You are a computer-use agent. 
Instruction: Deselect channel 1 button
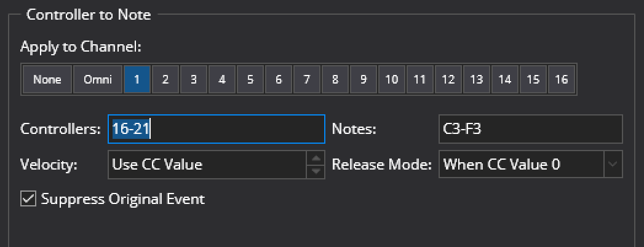click(x=137, y=79)
